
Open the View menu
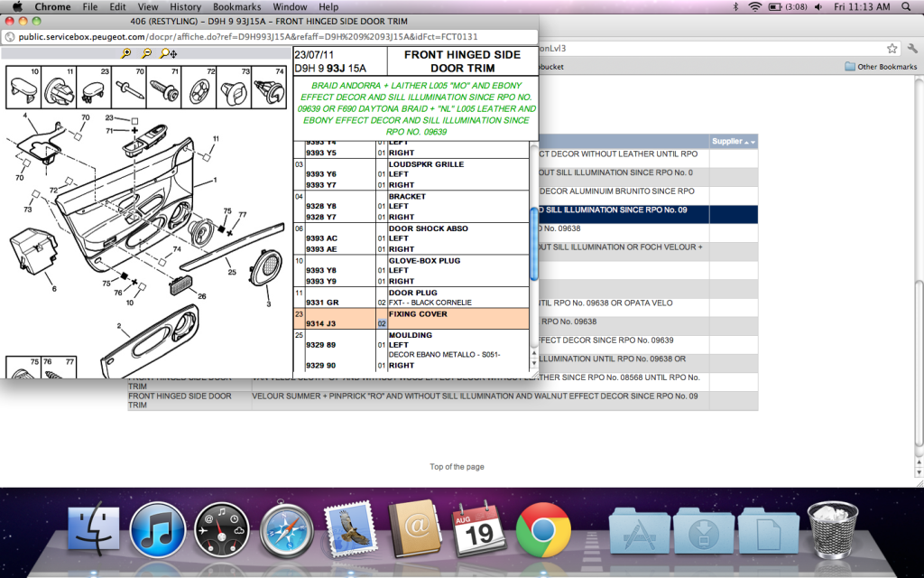[x=147, y=7]
